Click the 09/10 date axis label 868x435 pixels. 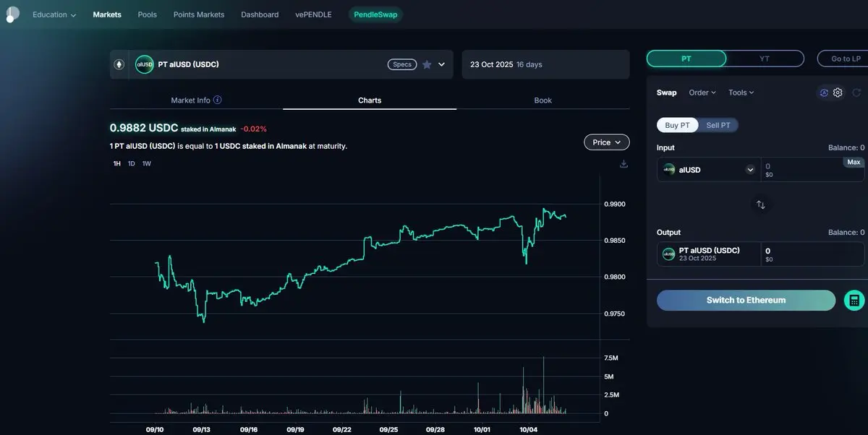click(x=155, y=429)
